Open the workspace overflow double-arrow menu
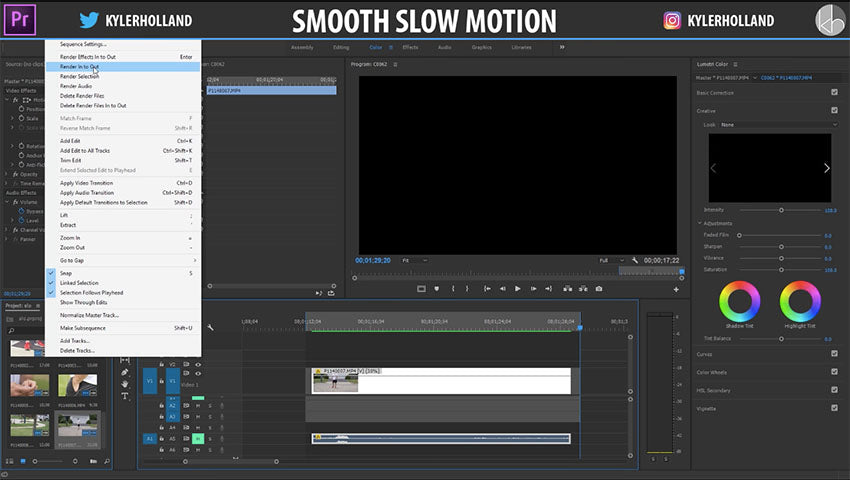Screen dimensions: 850x480 click(x=562, y=47)
